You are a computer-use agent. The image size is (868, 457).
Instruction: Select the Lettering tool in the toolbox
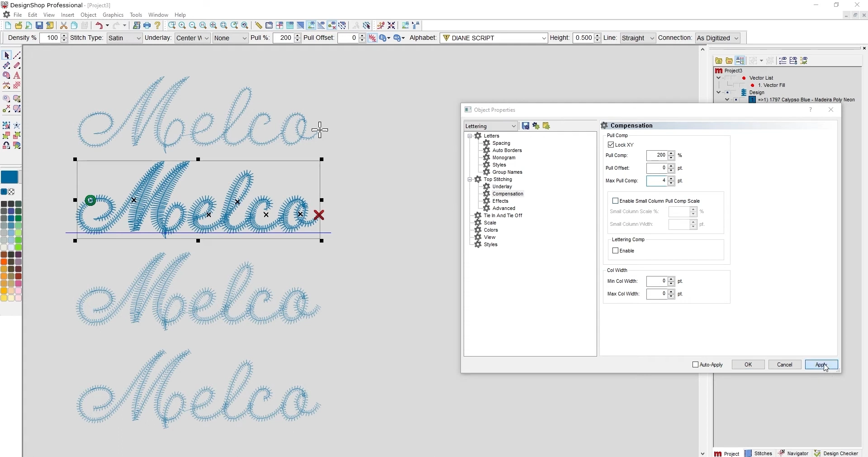tap(17, 76)
